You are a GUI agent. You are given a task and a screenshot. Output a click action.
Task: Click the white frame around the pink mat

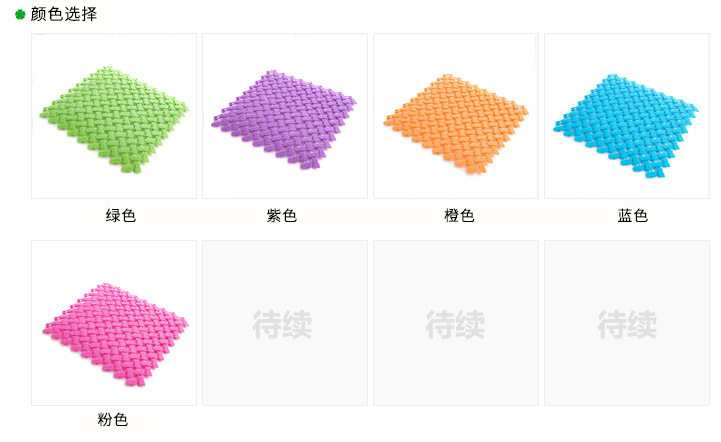pyautogui.click(x=114, y=323)
